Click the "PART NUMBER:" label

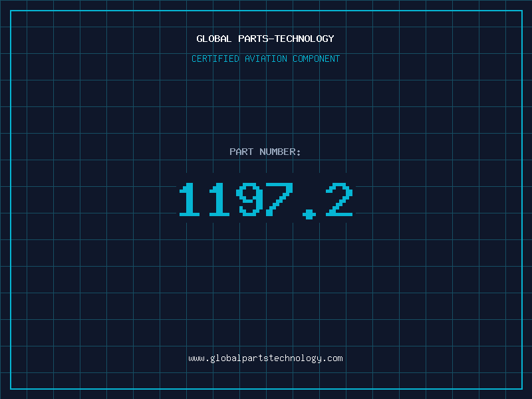point(265,152)
